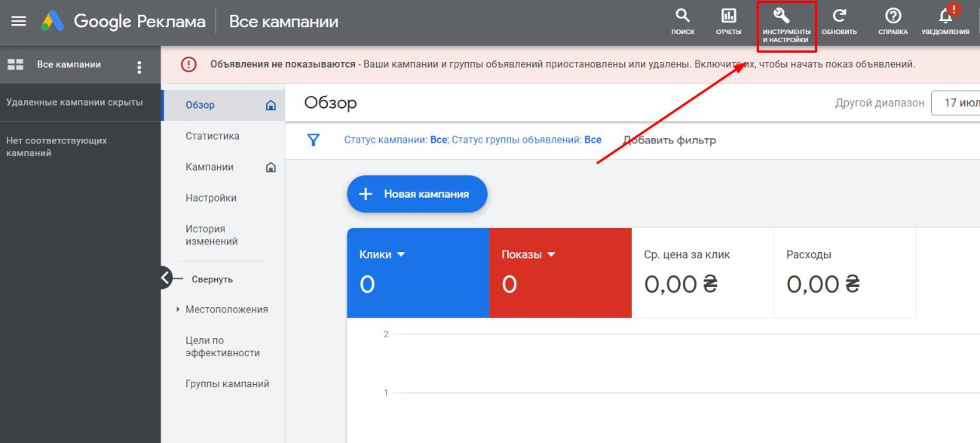Click the Refresh icon

click(838, 17)
